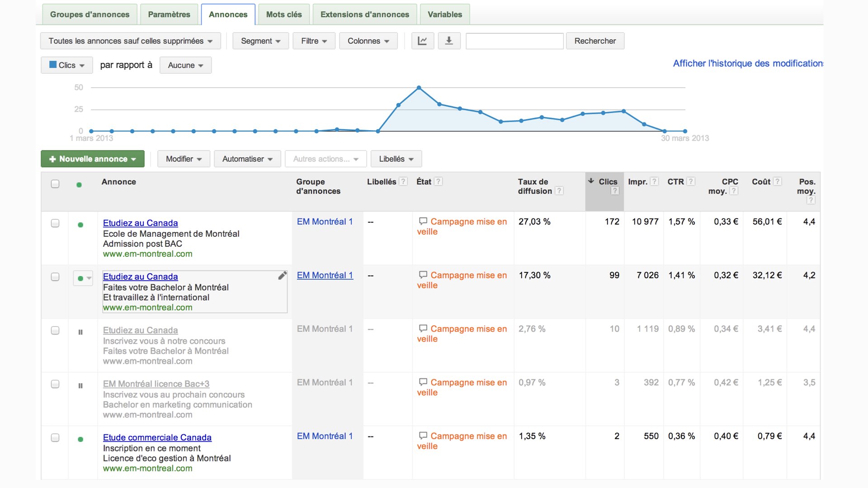This screenshot has width=868, height=488.
Task: Click green status dot on Etude commerciale Canada ad
Action: click(80, 439)
